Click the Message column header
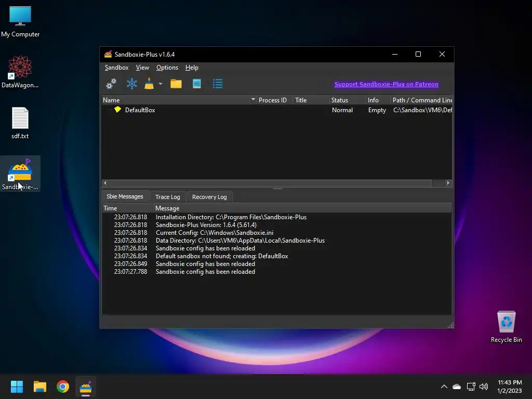 pos(302,208)
